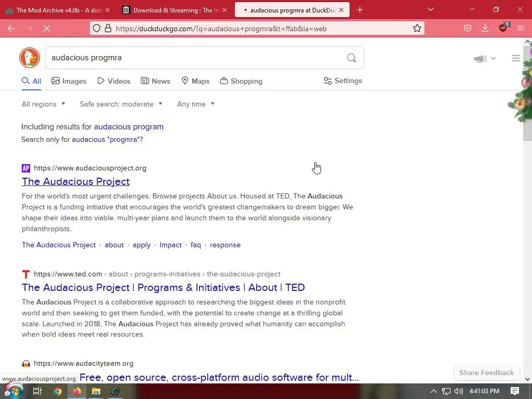Open Task View on the taskbar

coord(37,391)
